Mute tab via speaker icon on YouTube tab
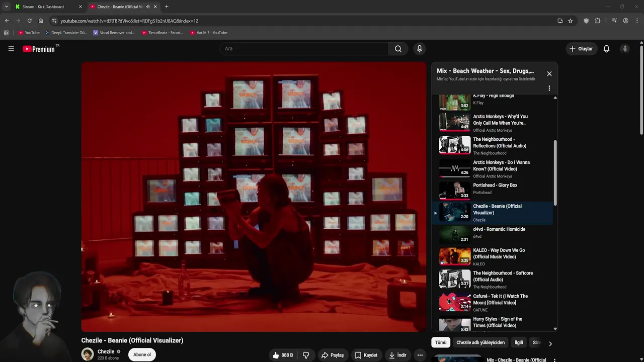 [147, 7]
